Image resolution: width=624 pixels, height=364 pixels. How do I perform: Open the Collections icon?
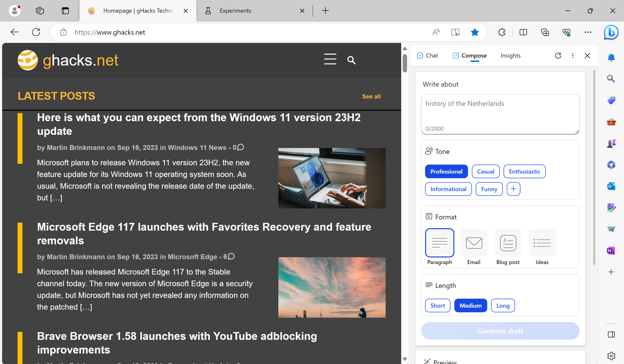pyautogui.click(x=545, y=32)
